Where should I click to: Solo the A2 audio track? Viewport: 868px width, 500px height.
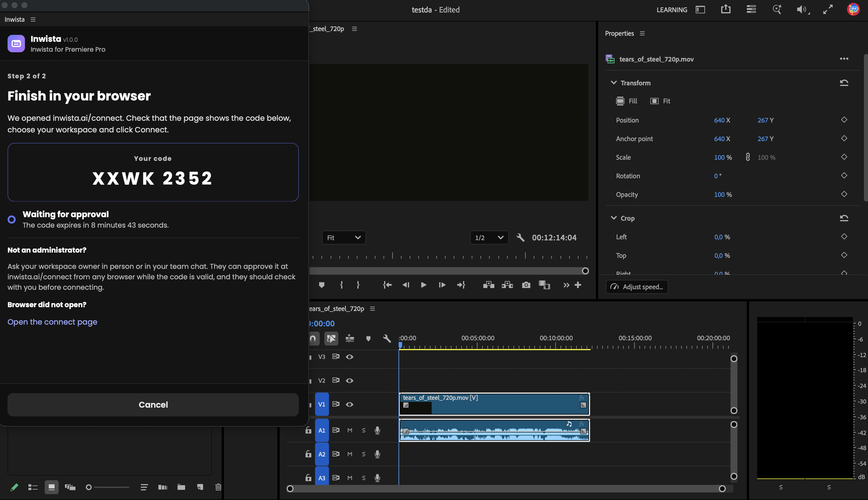(x=364, y=454)
